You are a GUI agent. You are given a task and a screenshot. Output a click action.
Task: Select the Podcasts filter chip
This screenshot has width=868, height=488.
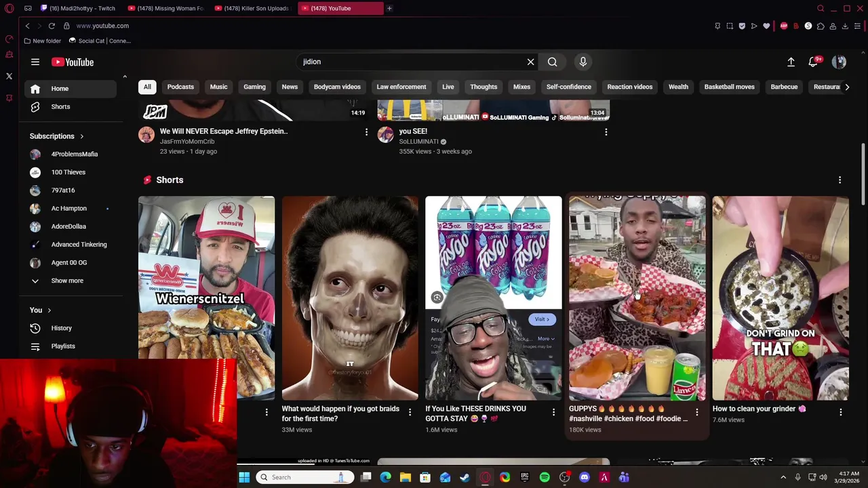coord(180,87)
